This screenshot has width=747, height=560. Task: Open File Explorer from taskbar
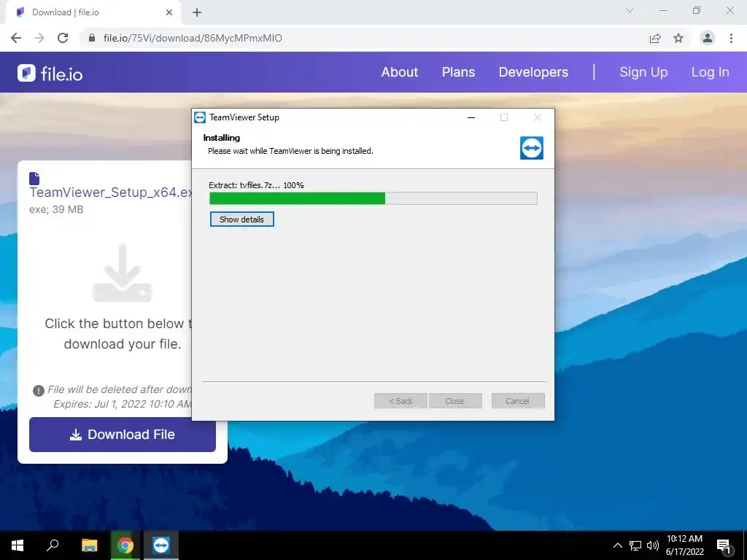89,545
